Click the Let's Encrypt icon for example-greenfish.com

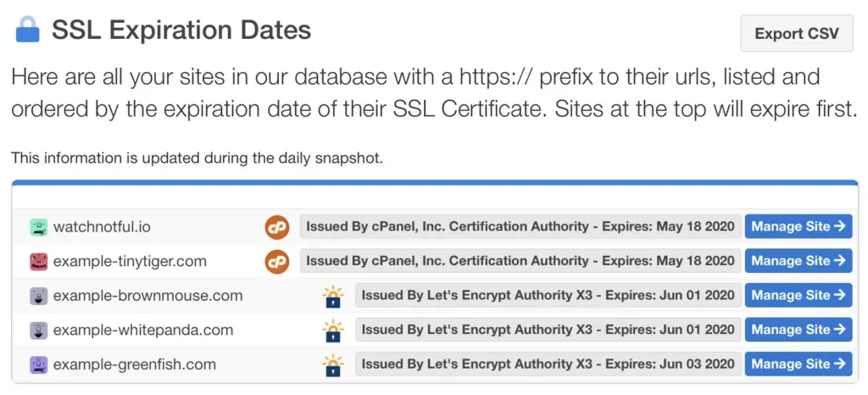click(332, 364)
